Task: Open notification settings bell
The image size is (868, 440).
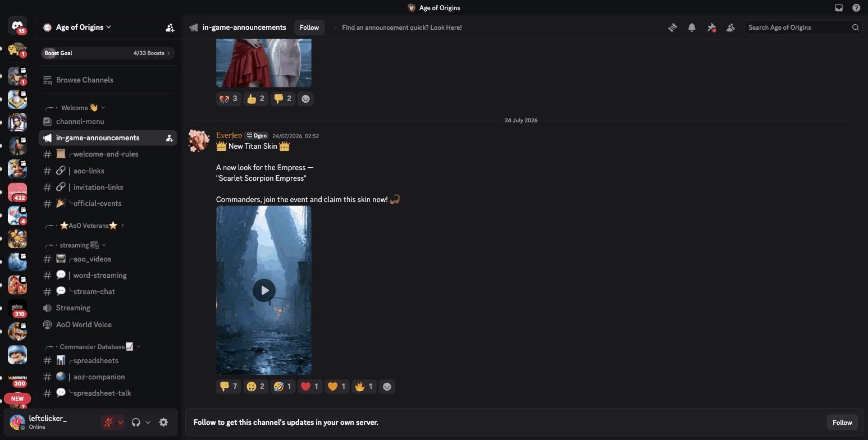Action: pos(692,27)
